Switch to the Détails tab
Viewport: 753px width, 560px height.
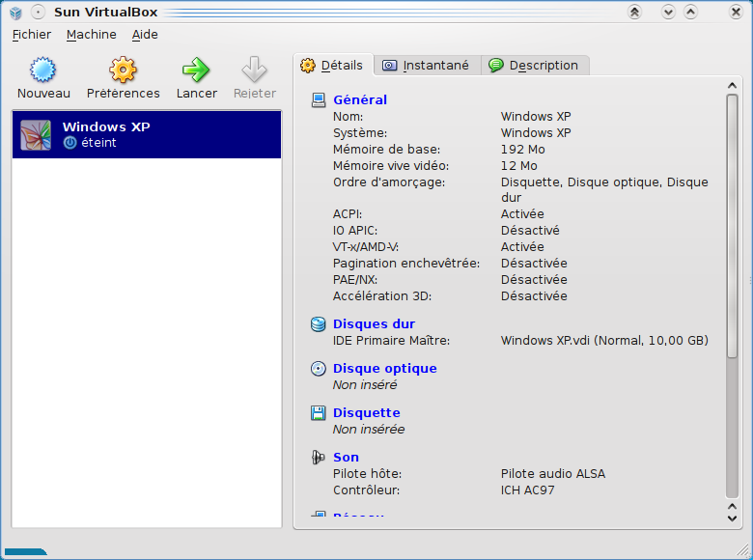coord(333,66)
